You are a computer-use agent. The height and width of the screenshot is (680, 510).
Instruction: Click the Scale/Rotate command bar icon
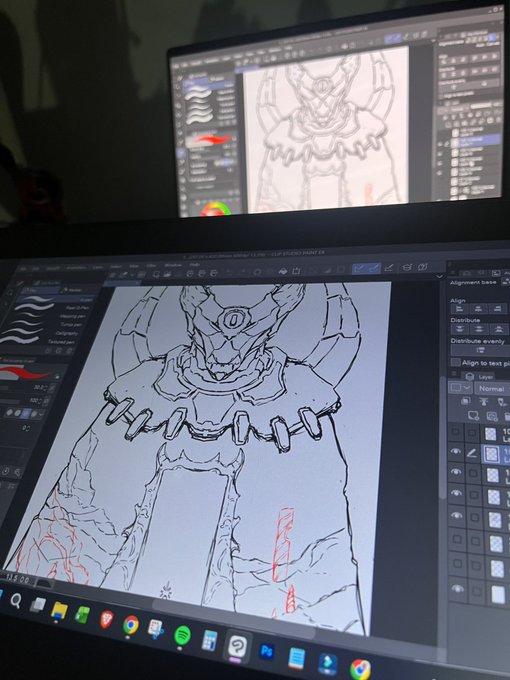click(x=297, y=271)
